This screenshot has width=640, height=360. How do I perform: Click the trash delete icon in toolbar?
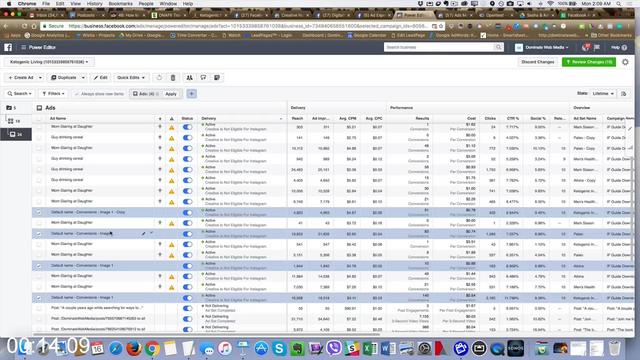173,78
